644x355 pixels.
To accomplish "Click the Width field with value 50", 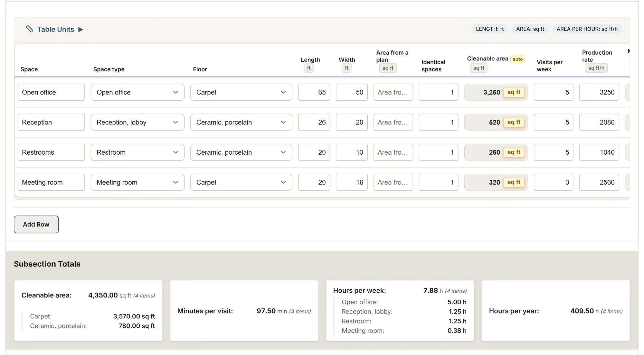I will [x=352, y=92].
